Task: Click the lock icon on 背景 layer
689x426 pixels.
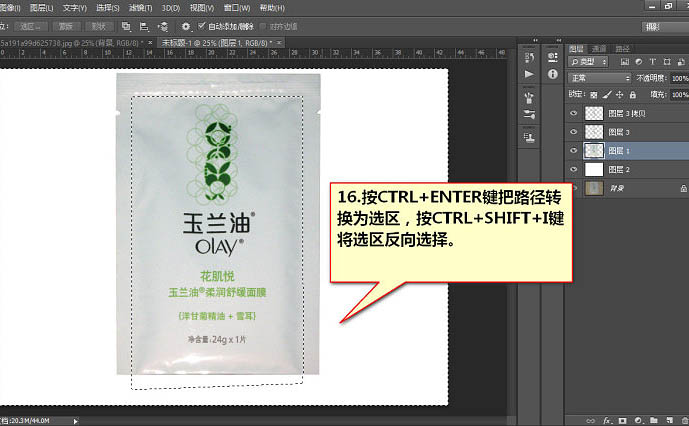Action: [684, 188]
